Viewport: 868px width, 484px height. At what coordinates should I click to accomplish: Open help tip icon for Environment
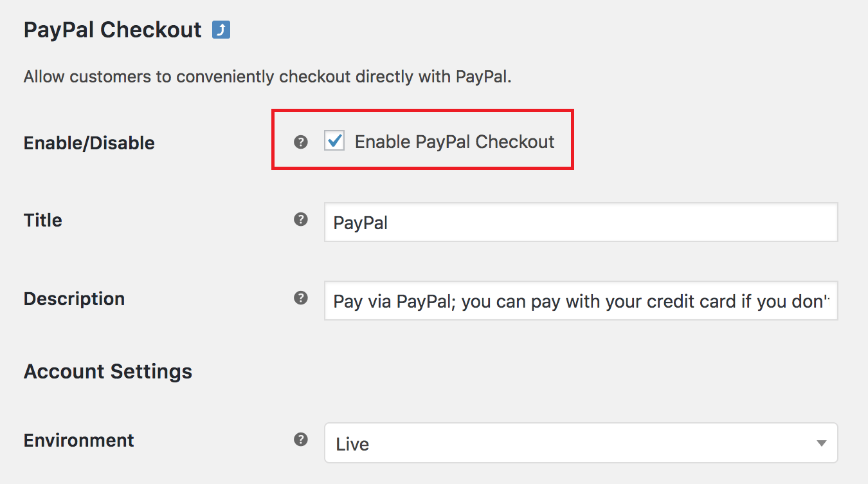pyautogui.click(x=301, y=440)
